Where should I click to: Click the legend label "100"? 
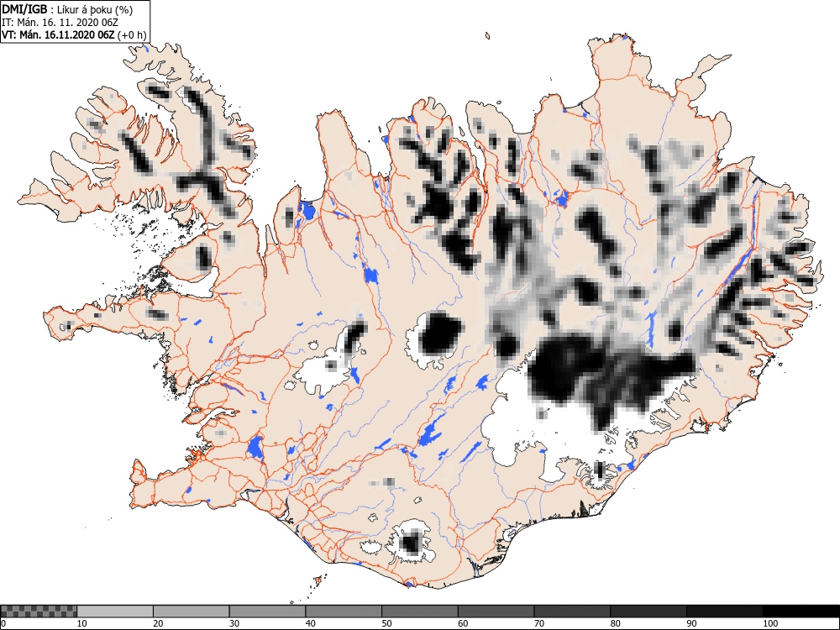coord(769,623)
